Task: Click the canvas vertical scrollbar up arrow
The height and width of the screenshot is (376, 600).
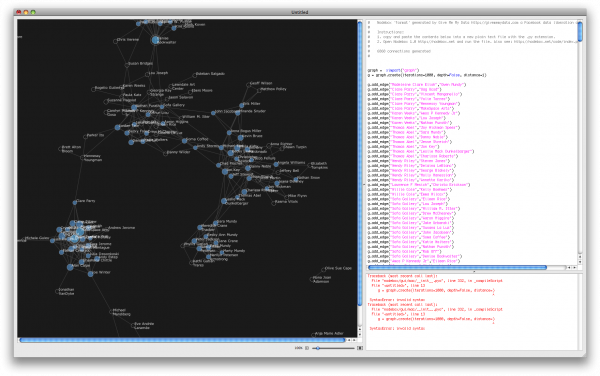Action: tap(360, 329)
